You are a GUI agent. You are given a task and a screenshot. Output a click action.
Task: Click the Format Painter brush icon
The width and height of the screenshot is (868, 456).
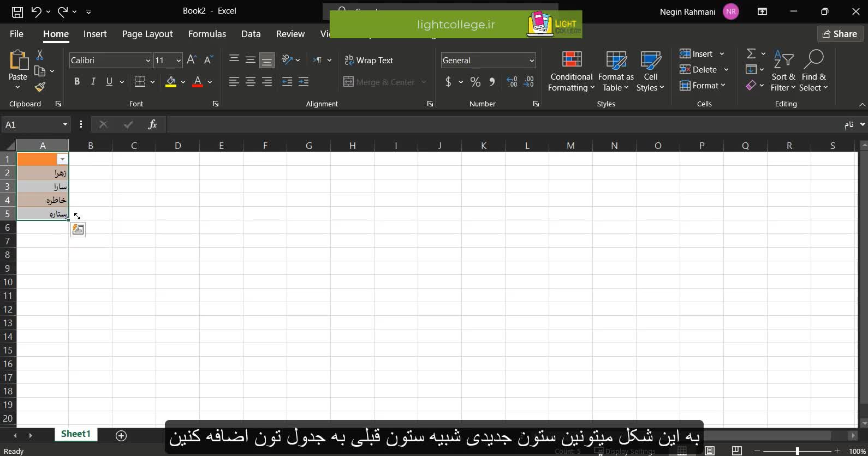[40, 87]
